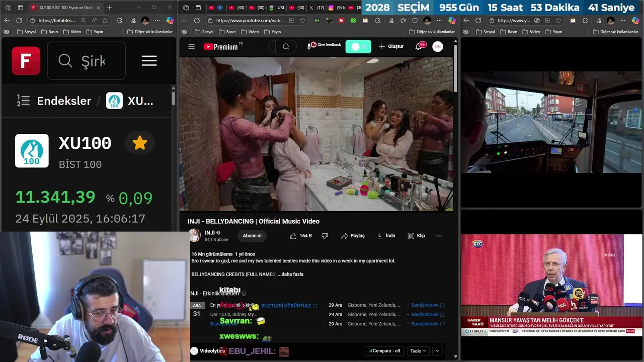Image resolution: width=644 pixels, height=362 pixels.
Task: Dislike the BELLYDANCING video
Action: coord(325,236)
